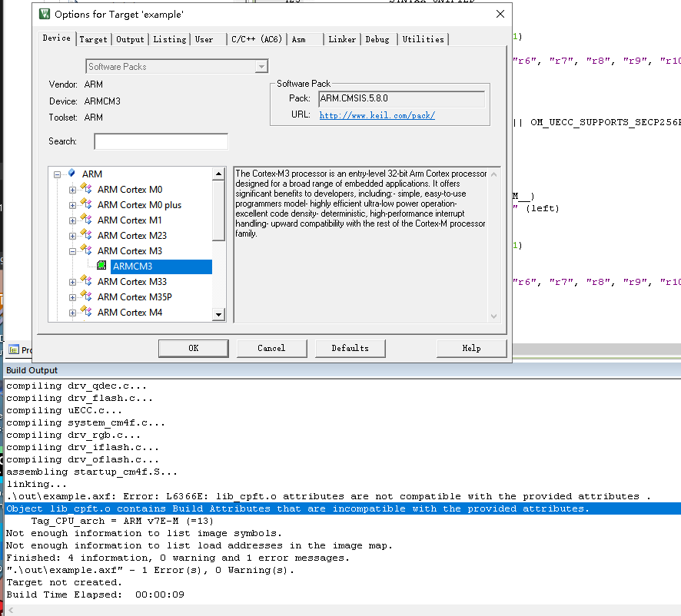Click the L6366E error line in Build Output

328,496
